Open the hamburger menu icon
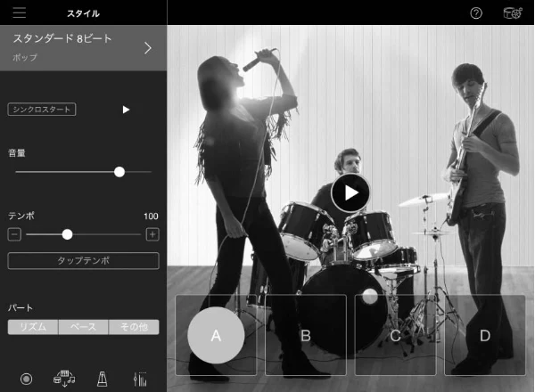This screenshot has height=392, width=535. tap(20, 12)
